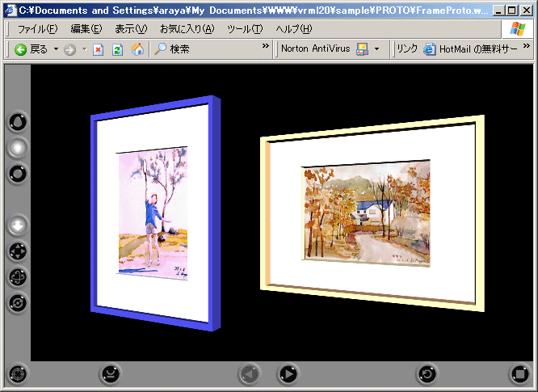The image size is (538, 392).
Task: Click the リンク links label
Action: [x=407, y=48]
